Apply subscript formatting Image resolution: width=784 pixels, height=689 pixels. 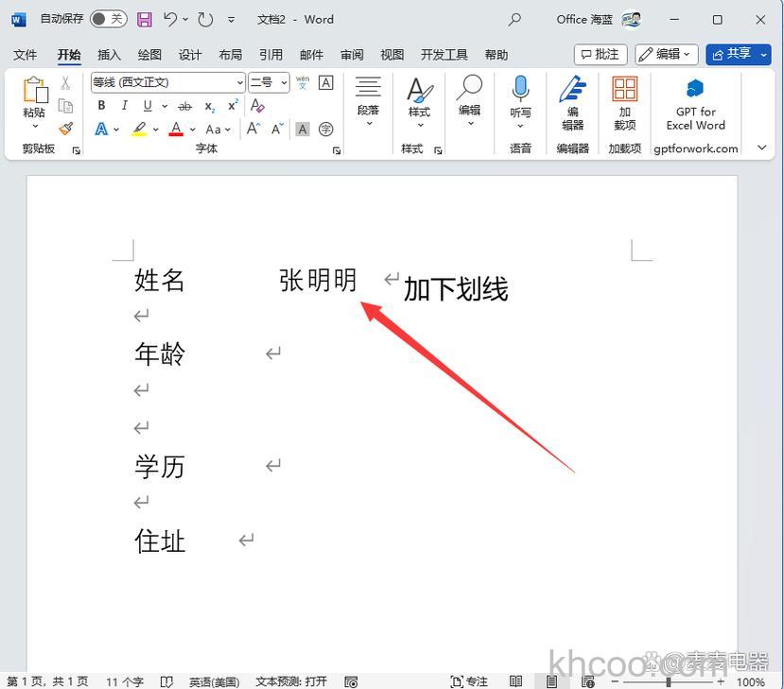[208, 106]
